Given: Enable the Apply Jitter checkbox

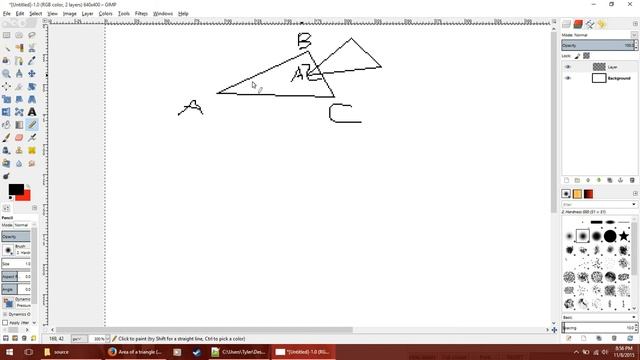Looking at the screenshot, I should tap(5, 322).
